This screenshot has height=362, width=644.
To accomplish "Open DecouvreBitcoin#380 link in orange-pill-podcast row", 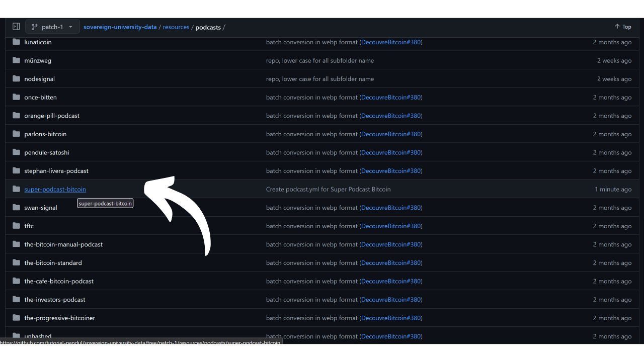I will [391, 116].
